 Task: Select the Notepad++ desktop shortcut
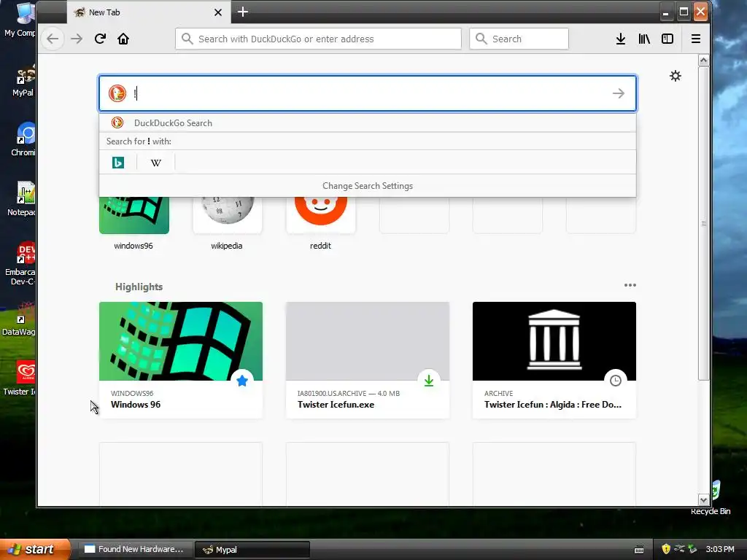tap(23, 199)
